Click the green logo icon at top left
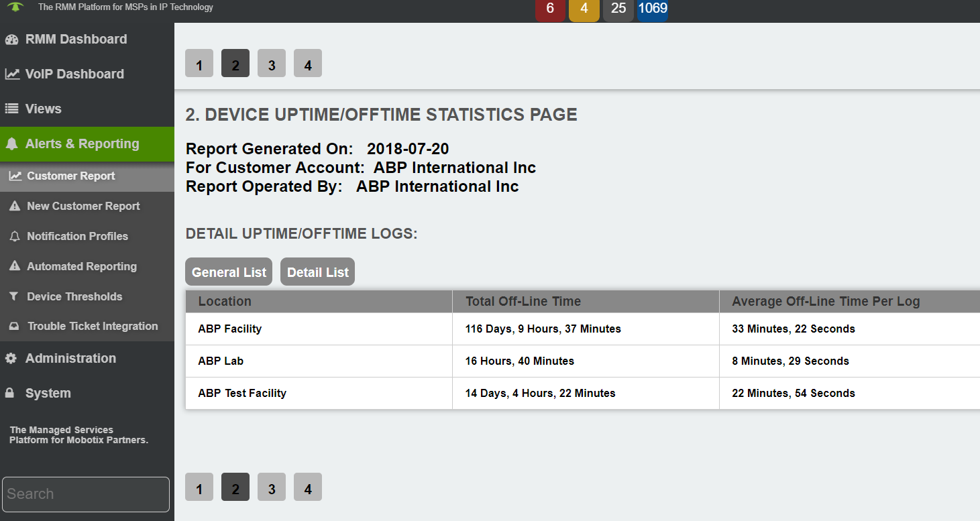The width and height of the screenshot is (980, 521). 16,7
